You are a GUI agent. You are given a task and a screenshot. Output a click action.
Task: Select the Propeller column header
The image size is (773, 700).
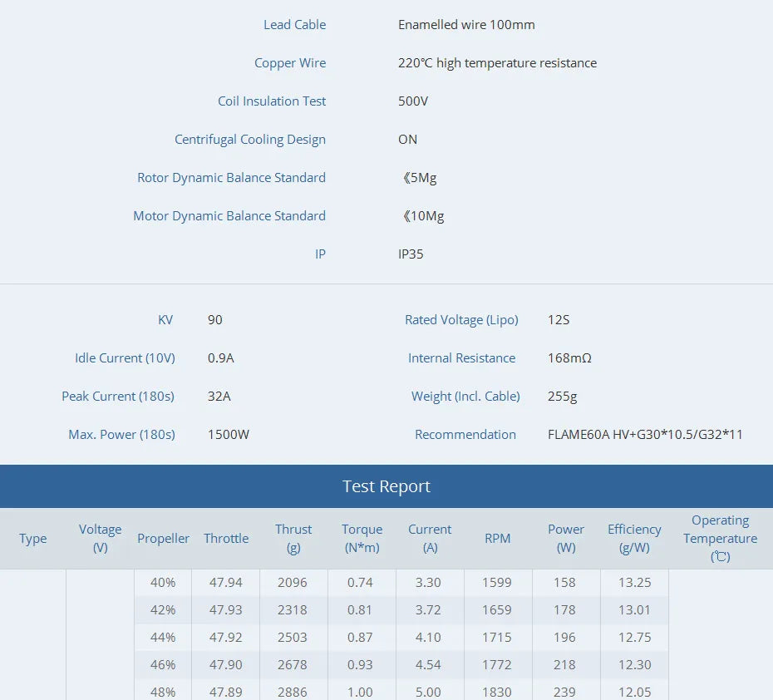pos(164,539)
